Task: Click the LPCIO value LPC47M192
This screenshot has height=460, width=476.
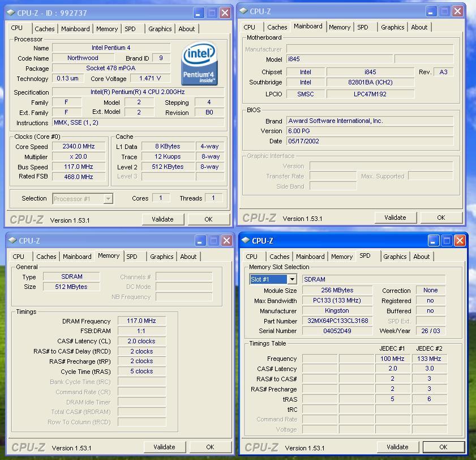Action: [370, 94]
